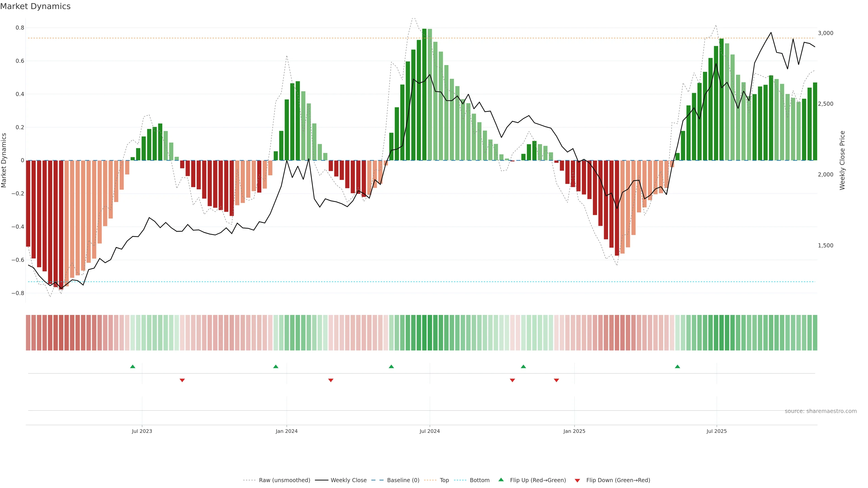Click the Market Dynamics chart title

(x=35, y=6)
